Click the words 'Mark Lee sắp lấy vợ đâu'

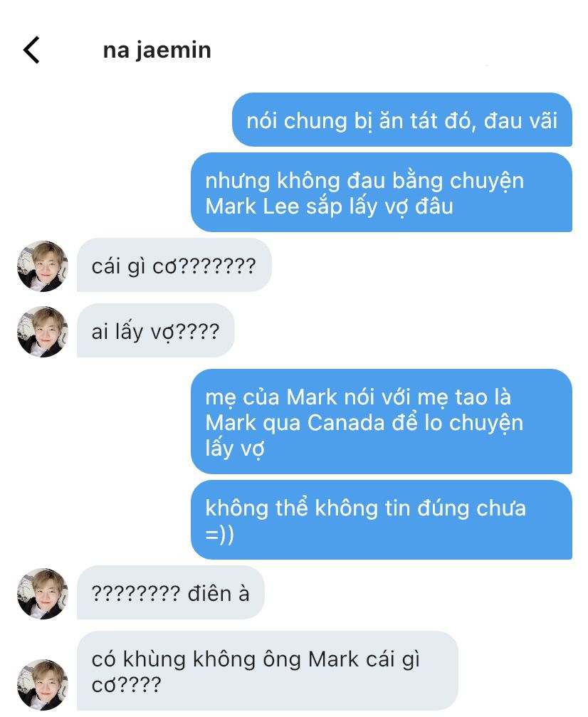coord(329,206)
